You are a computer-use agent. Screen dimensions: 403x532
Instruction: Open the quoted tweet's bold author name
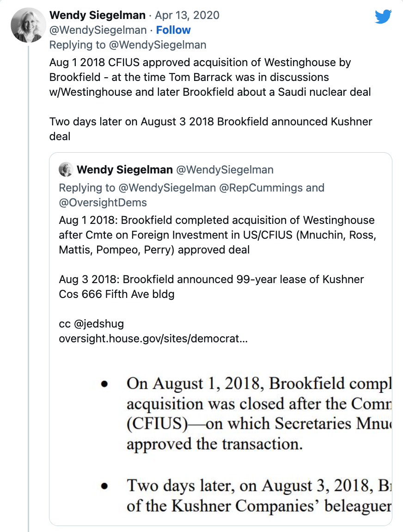click(x=125, y=170)
